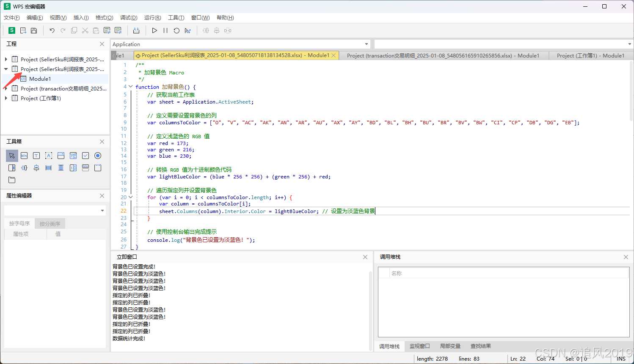Pick the horizontal layout control in the toolbox
Image resolution: width=634 pixels, height=364 pixels.
(24, 168)
